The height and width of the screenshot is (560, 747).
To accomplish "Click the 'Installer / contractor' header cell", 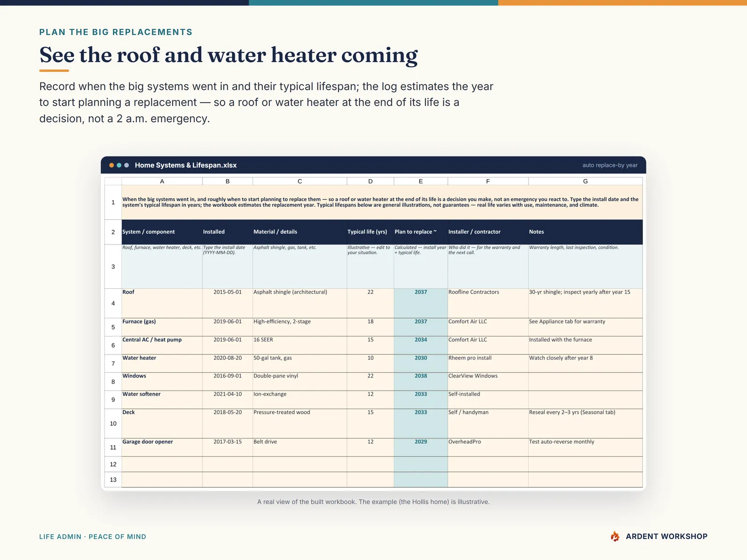I will (x=488, y=232).
